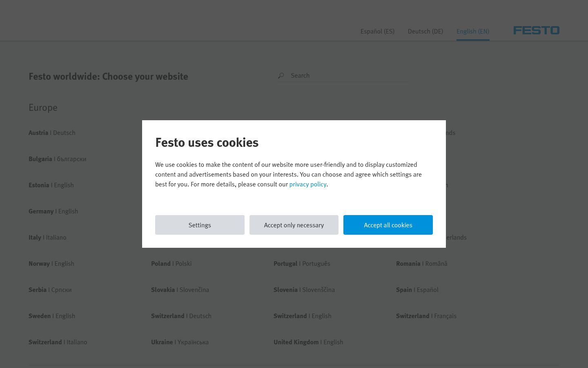Screen dimensions: 588x368
Task: Select Bulgaria български site
Action: click(x=58, y=159)
